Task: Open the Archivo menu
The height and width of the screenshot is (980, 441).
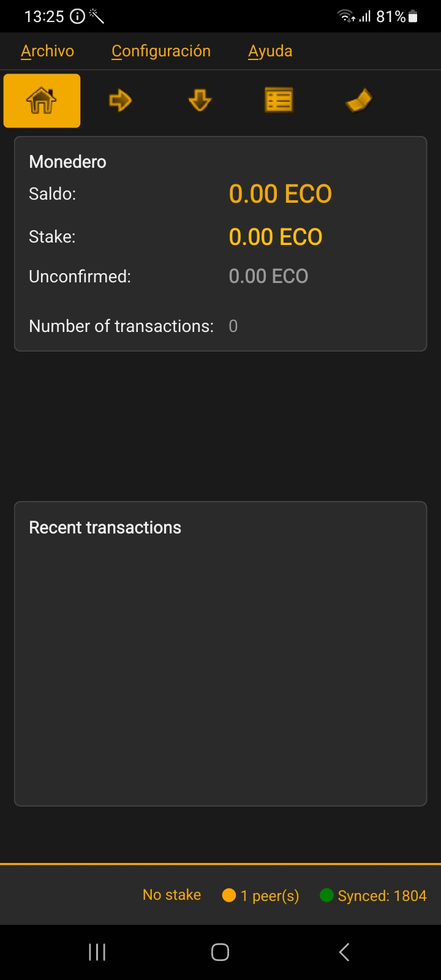Action: (x=47, y=51)
